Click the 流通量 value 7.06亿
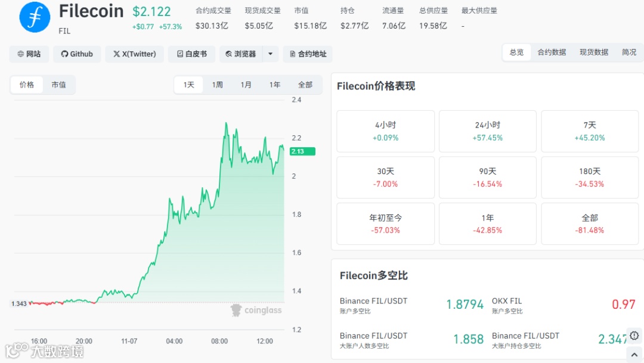The image size is (644, 363). pos(394,26)
